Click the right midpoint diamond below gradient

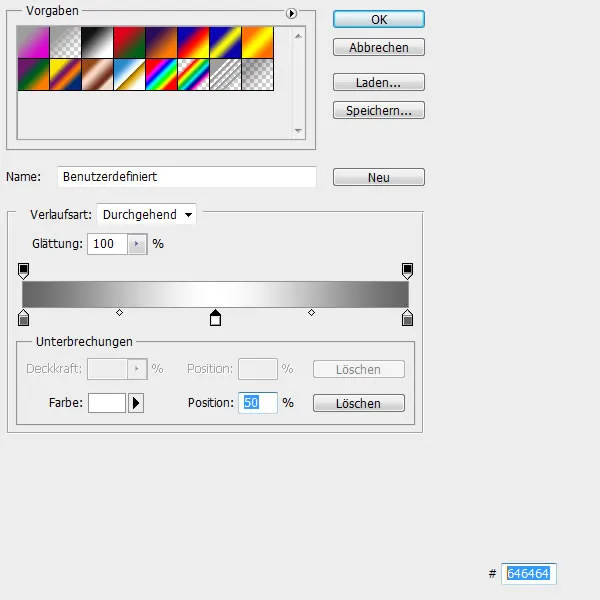tap(311, 313)
